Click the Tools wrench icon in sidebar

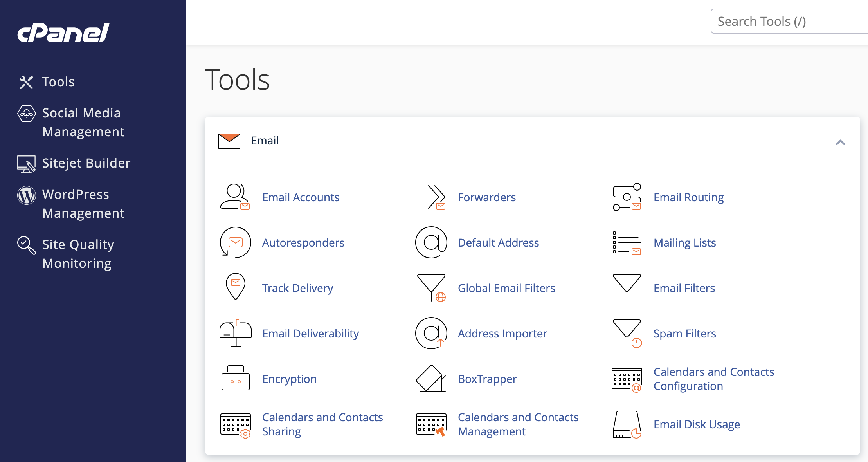(26, 82)
